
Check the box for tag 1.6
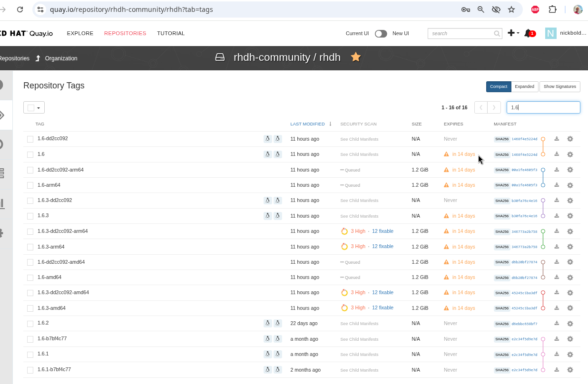coord(30,154)
